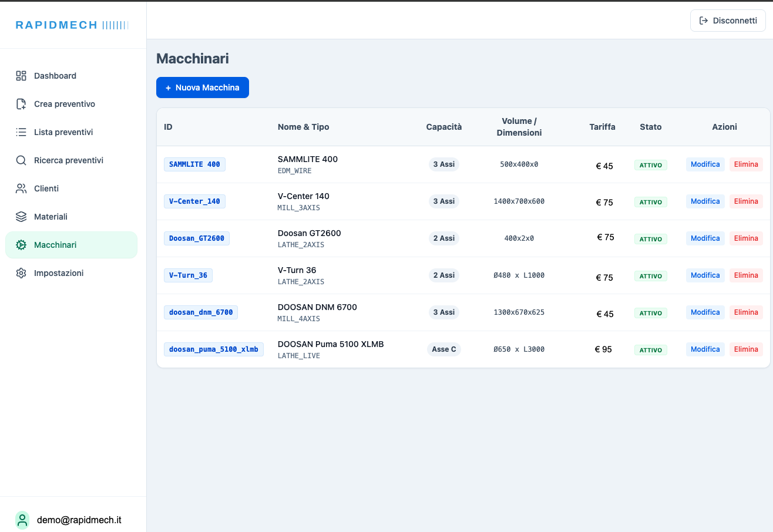Click the Volume / Dimensioni column header
Screen dimensions: 773x532
click(519, 127)
